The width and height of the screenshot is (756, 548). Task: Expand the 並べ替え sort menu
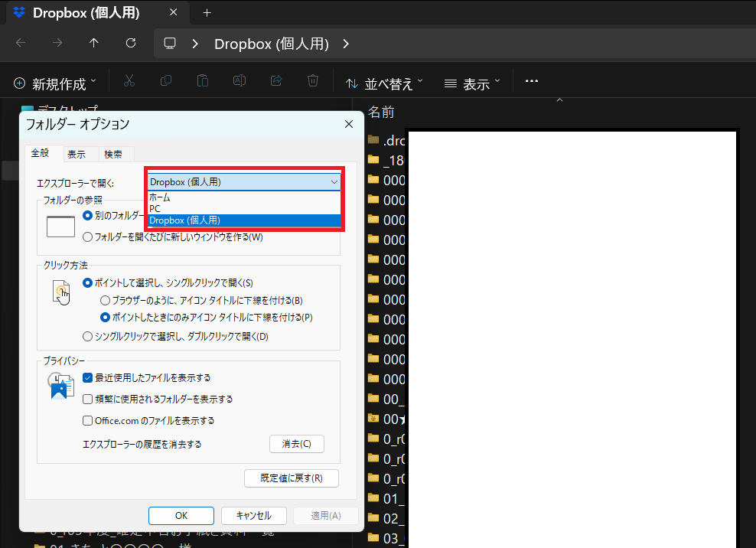click(384, 83)
